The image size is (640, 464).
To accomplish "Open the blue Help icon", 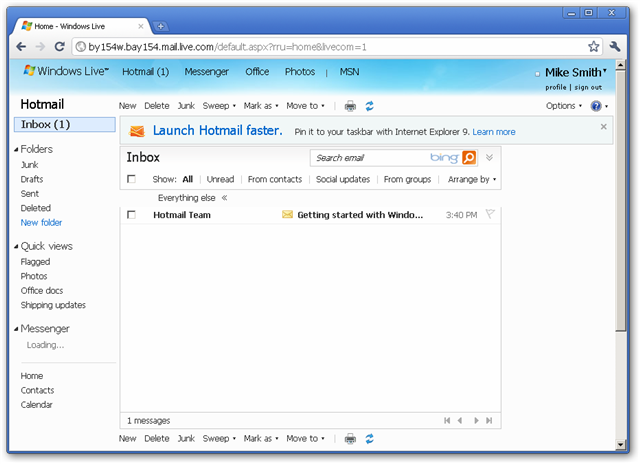I will pyautogui.click(x=596, y=106).
